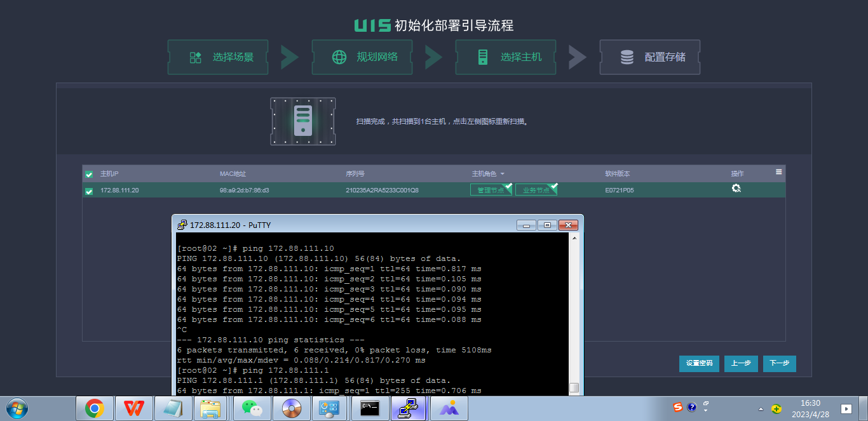The height and width of the screenshot is (421, 868).
Task: Click the 'ping 172.88.111.1' command line in PuTTY
Action: click(x=253, y=370)
